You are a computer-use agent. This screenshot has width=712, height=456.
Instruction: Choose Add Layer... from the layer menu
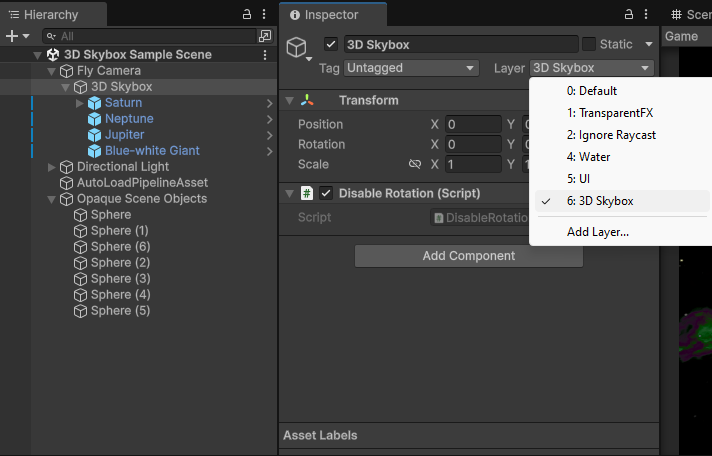(597, 232)
